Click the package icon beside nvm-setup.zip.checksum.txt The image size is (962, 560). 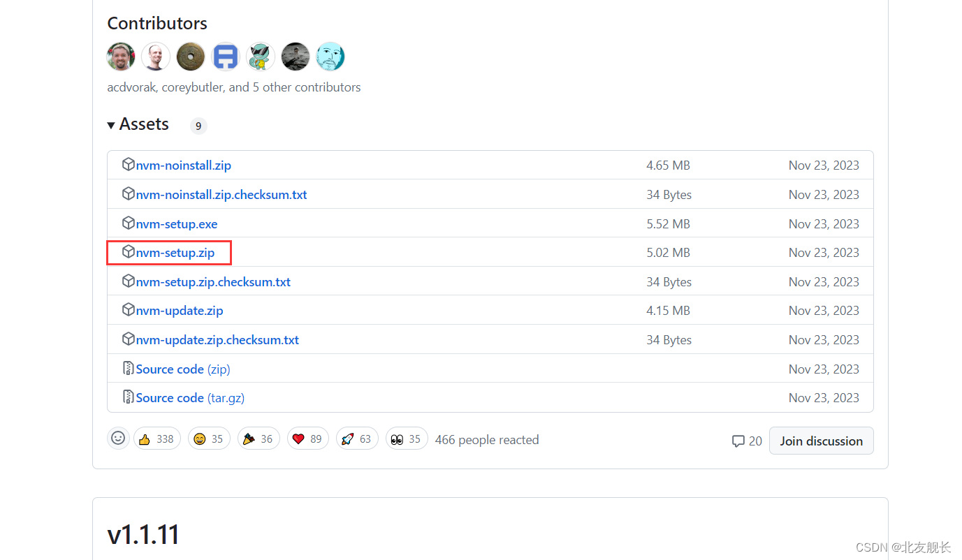[x=128, y=281]
